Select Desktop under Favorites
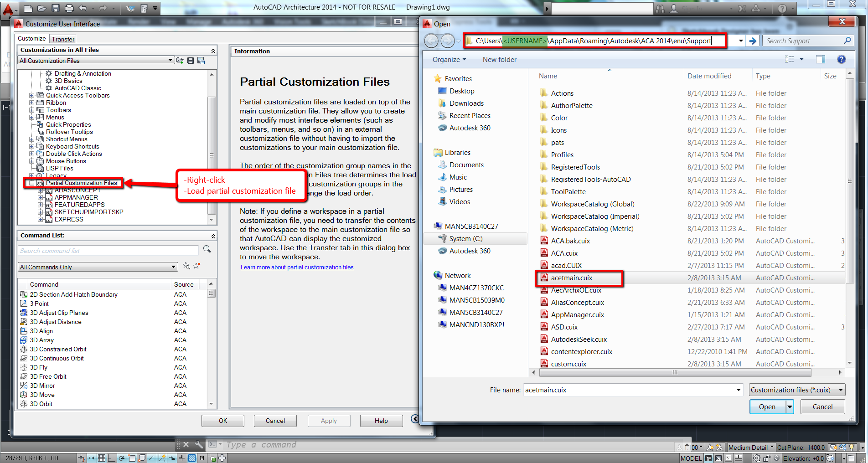 click(x=462, y=91)
